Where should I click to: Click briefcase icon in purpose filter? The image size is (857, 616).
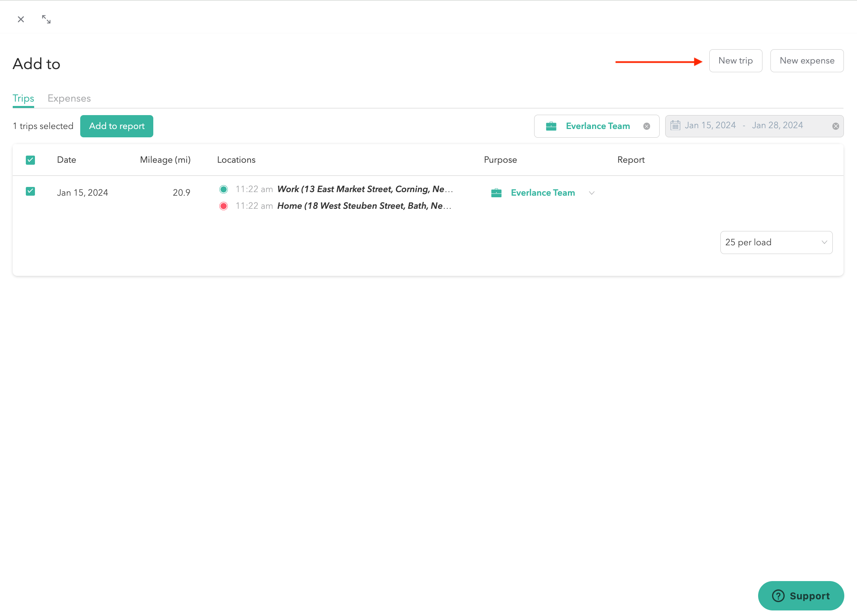click(x=551, y=126)
